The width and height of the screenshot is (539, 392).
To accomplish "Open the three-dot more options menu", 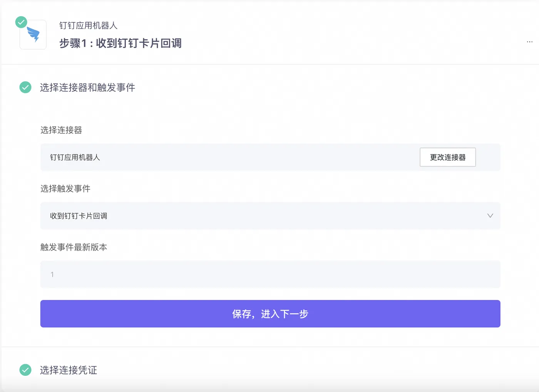I will tap(530, 42).
